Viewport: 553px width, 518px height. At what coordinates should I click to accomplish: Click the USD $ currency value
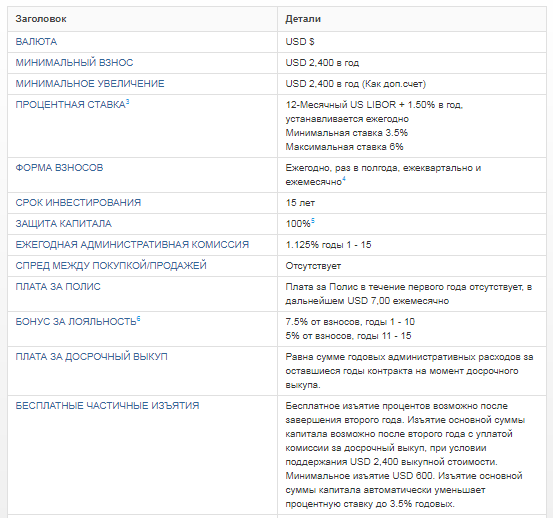pos(300,42)
